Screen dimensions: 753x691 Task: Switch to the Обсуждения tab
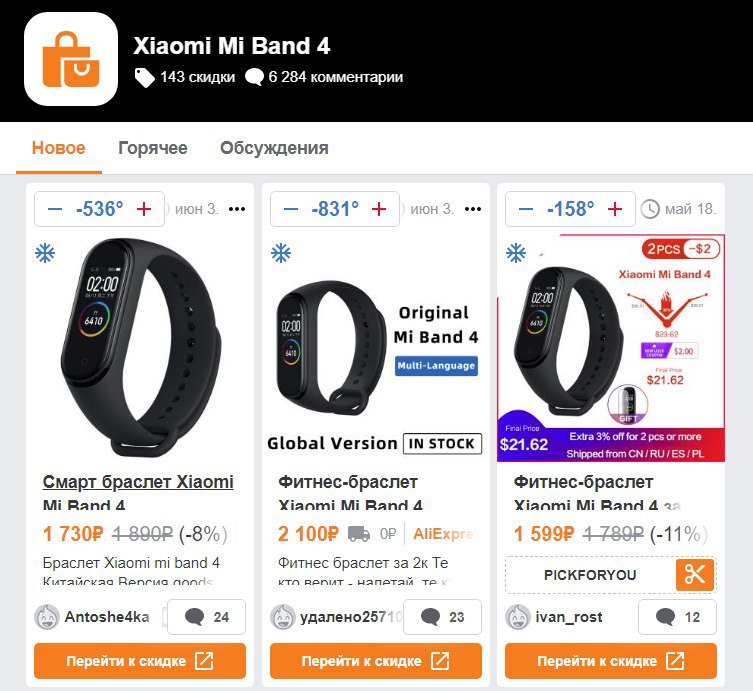click(274, 148)
